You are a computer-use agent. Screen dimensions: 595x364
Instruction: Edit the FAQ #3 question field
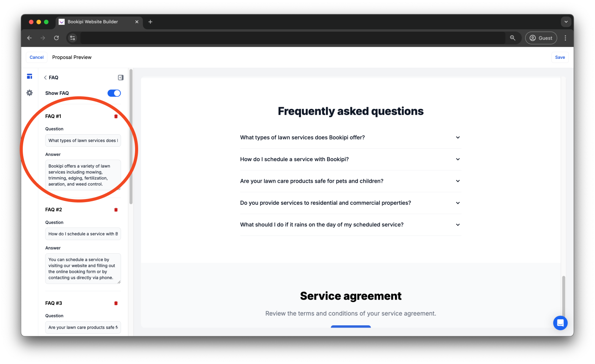(83, 328)
